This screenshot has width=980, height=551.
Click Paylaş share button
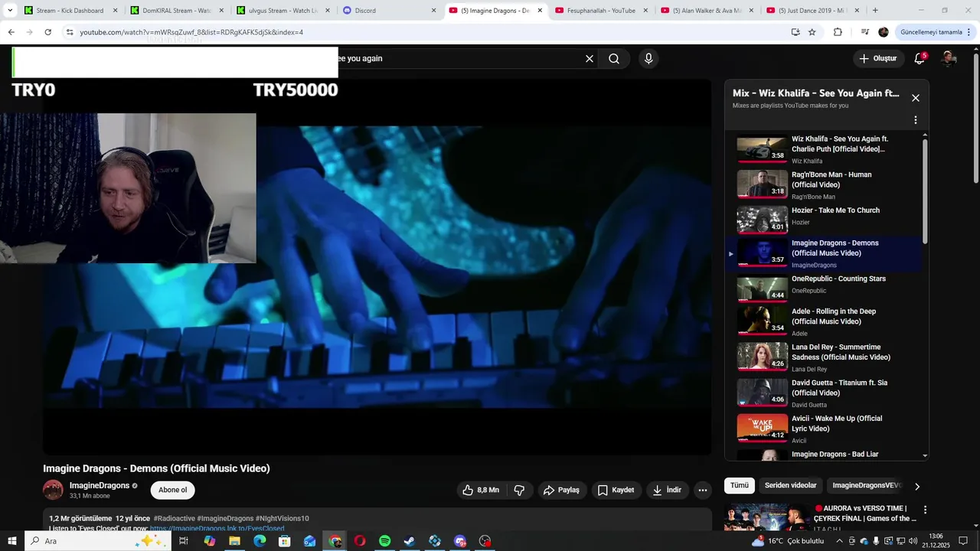[x=561, y=490]
